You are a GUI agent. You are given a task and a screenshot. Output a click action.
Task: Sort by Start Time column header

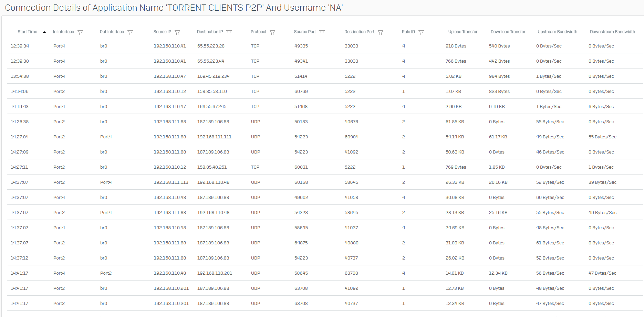pos(28,32)
